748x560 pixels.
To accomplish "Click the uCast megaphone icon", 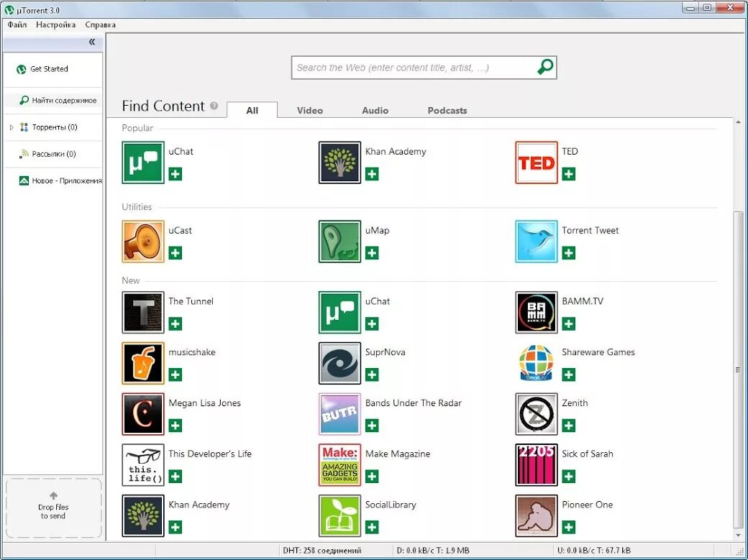I will (x=143, y=242).
